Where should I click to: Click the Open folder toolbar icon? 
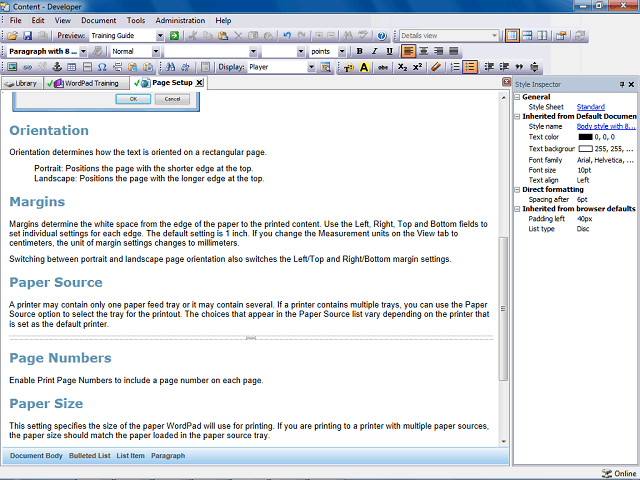(12, 36)
